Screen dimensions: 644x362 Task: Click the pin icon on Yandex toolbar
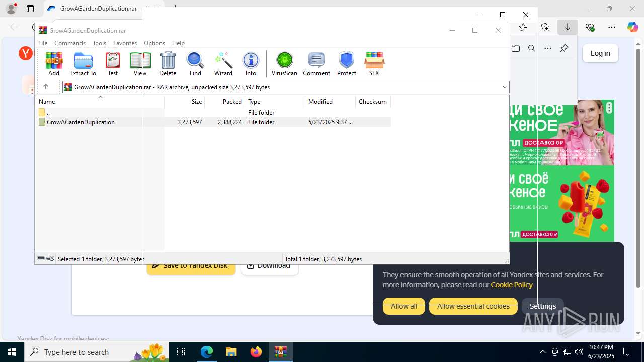564,48
